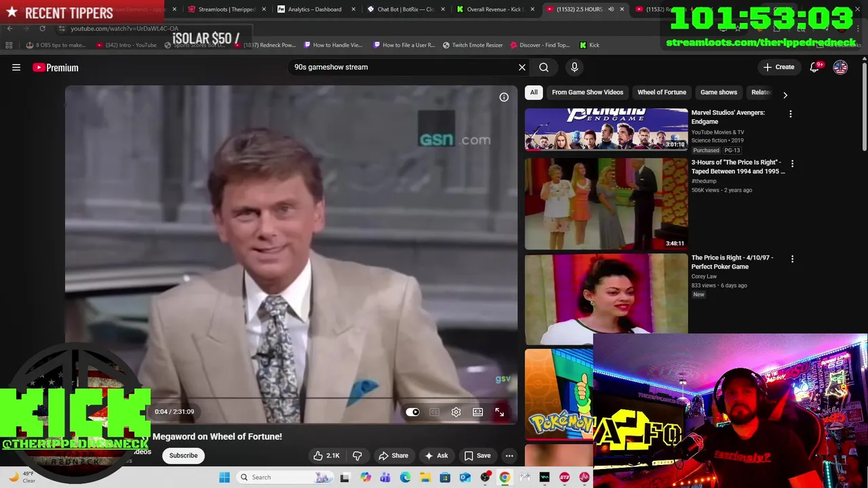Open the Kick bookmark
The height and width of the screenshot is (488, 868).
click(589, 45)
